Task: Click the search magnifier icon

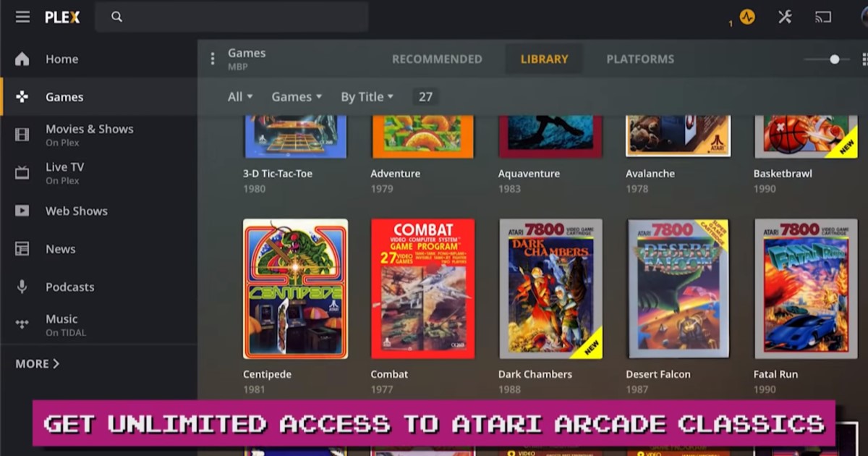Action: [x=116, y=17]
